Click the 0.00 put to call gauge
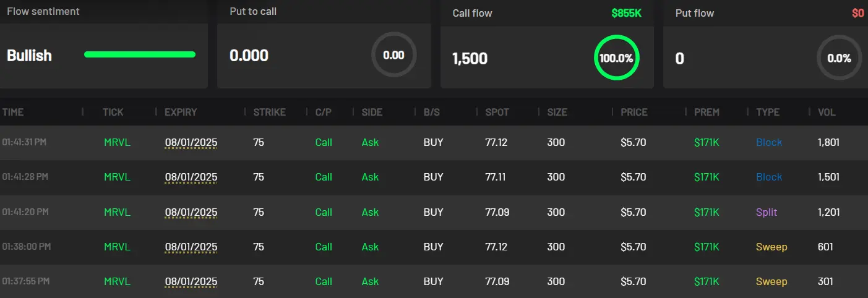Image resolution: width=868 pixels, height=298 pixels. click(393, 55)
